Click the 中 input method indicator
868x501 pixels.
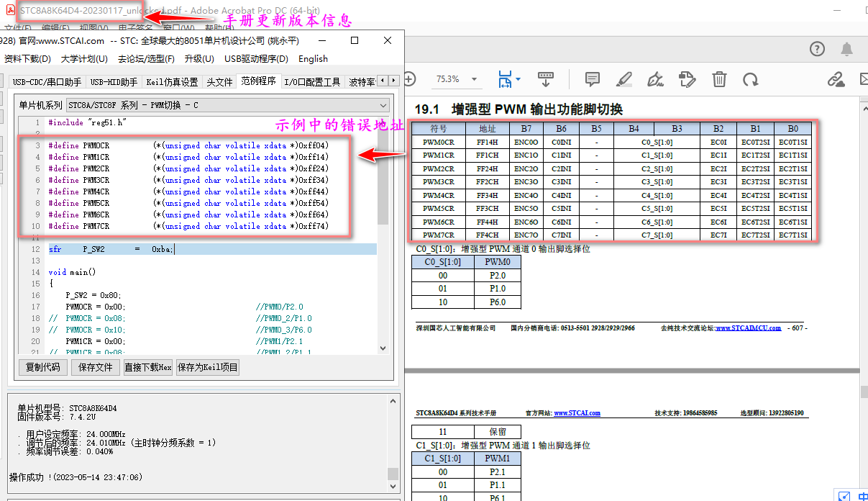click(863, 496)
